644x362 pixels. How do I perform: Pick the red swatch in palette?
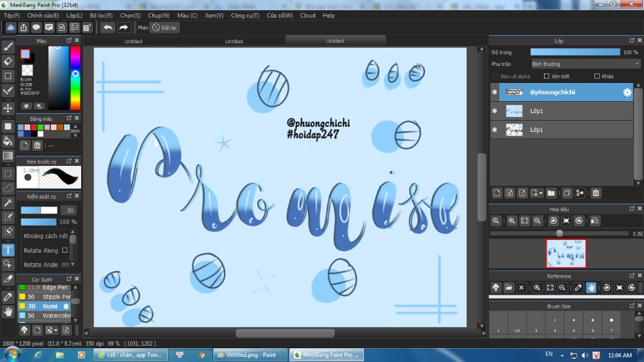tap(34, 127)
